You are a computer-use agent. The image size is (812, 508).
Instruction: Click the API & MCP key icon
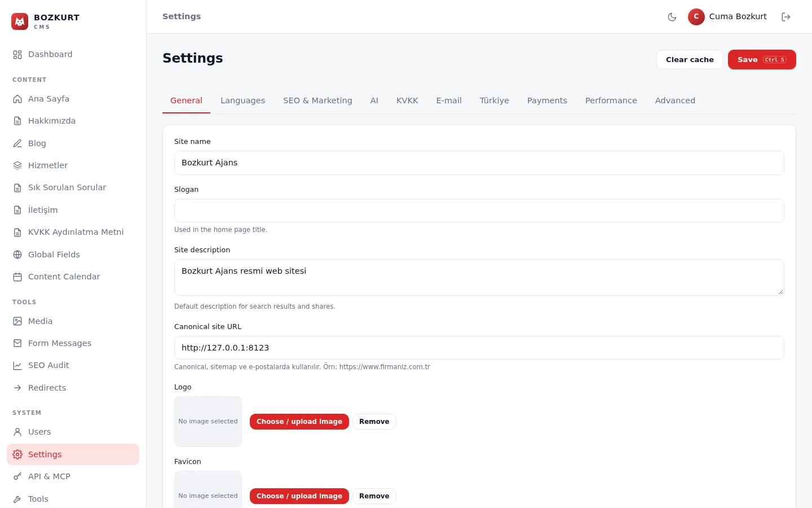click(x=17, y=476)
